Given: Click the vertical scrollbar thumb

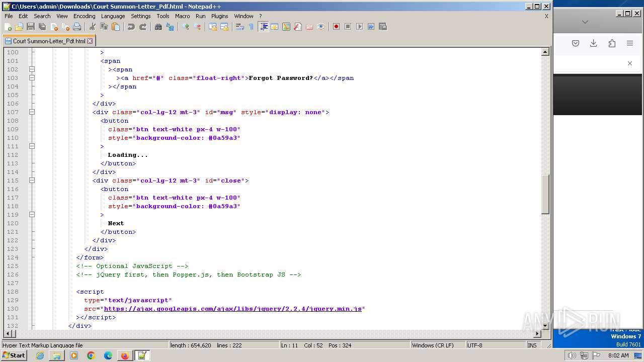Looking at the screenshot, I should tap(545, 194).
